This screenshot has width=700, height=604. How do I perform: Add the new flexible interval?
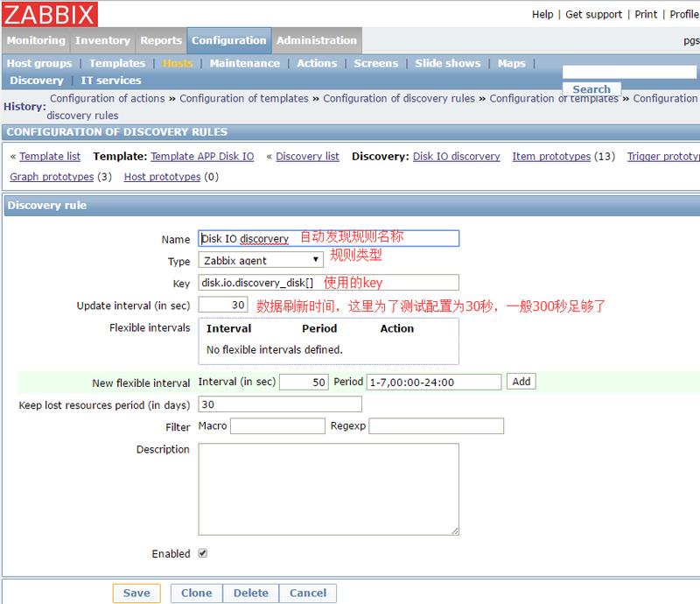(x=521, y=382)
